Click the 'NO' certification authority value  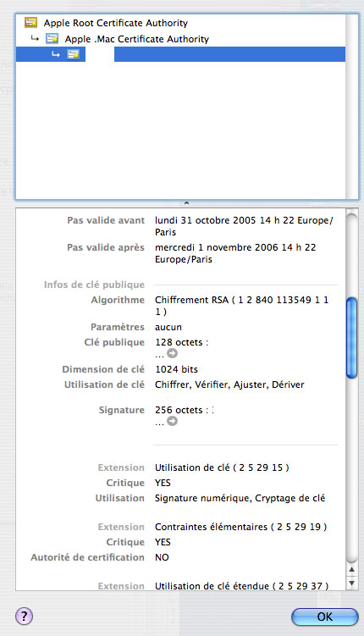click(x=162, y=557)
